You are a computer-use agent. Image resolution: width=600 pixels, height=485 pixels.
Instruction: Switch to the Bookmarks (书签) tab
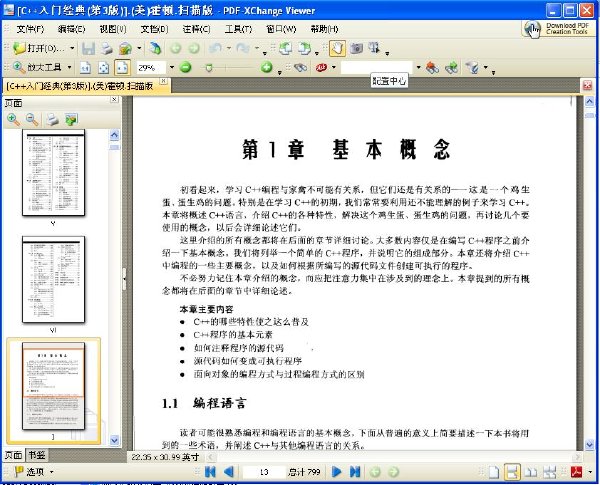click(37, 455)
